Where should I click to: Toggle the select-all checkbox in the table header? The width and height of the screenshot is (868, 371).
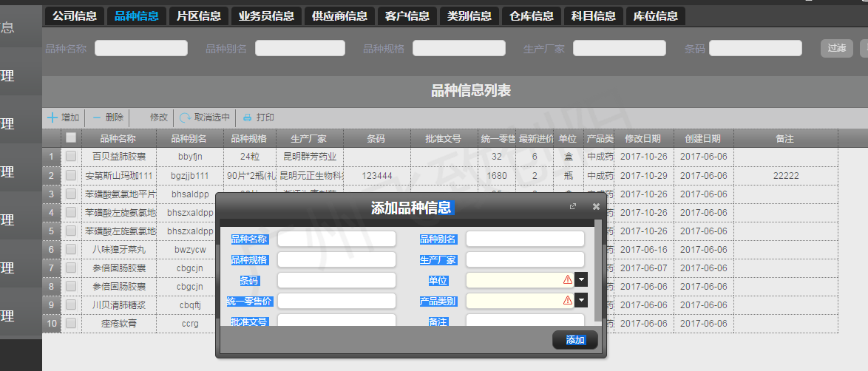[x=71, y=137]
